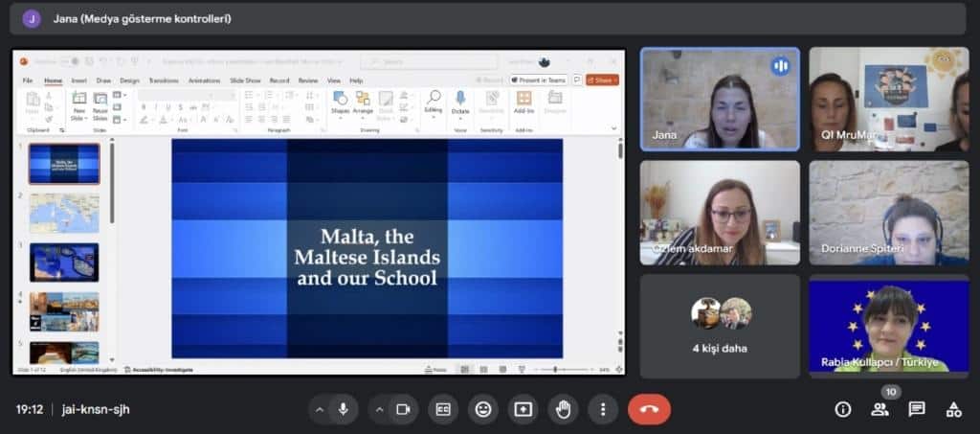Screen dimensions: 980x434
Task: Show the participants people list
Action: [x=880, y=409]
